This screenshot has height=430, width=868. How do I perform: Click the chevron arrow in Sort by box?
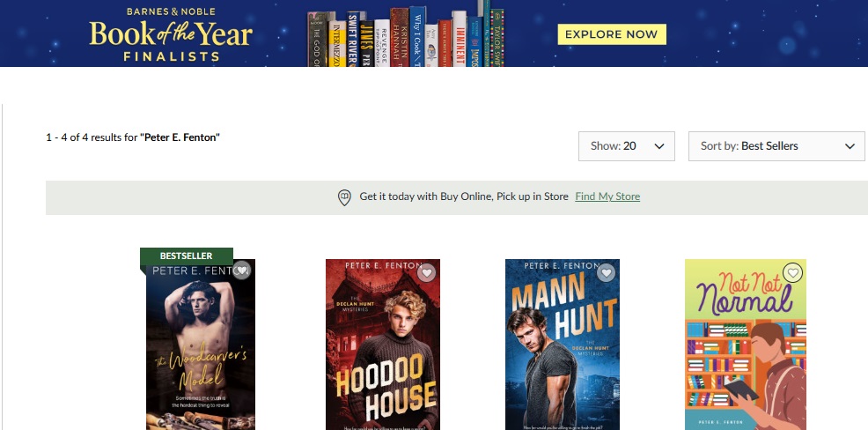(850, 146)
